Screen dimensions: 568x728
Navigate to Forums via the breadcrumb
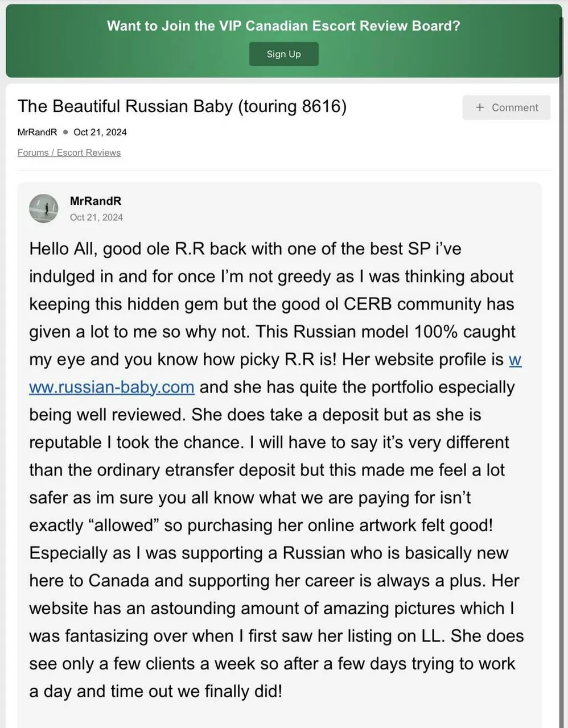[x=33, y=152]
